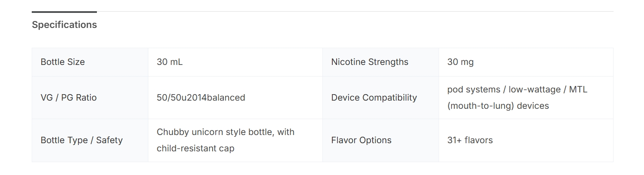644x175 pixels.
Task: Click the "31+ flavors" value
Action: (470, 140)
